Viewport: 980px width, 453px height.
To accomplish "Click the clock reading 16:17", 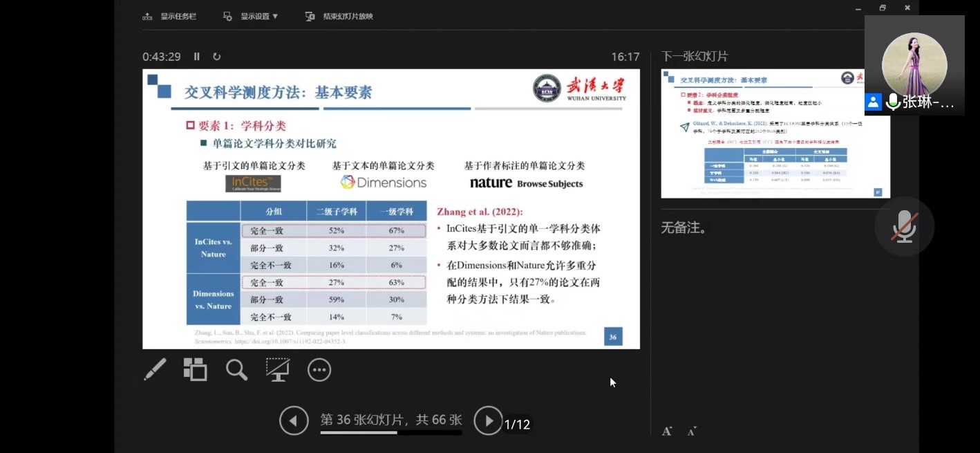I will (625, 57).
